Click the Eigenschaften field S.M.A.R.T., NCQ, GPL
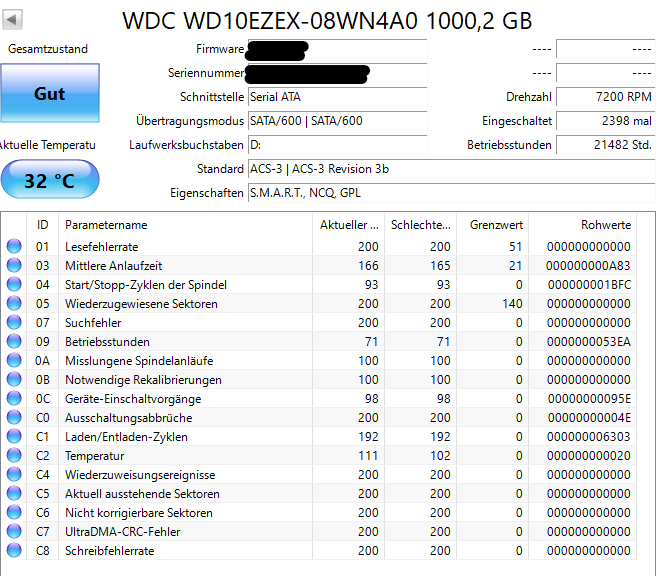The width and height of the screenshot is (660, 576). (x=452, y=193)
